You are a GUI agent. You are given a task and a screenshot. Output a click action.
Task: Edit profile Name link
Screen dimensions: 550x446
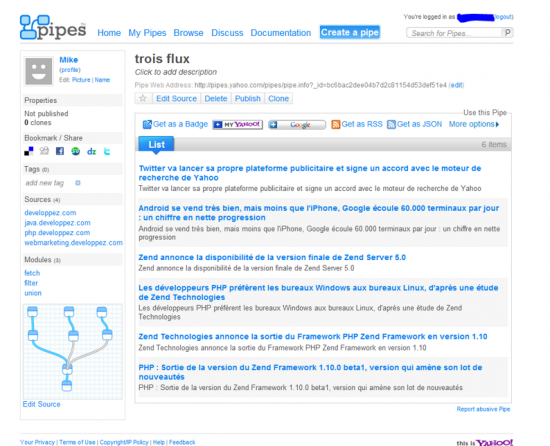click(x=102, y=80)
